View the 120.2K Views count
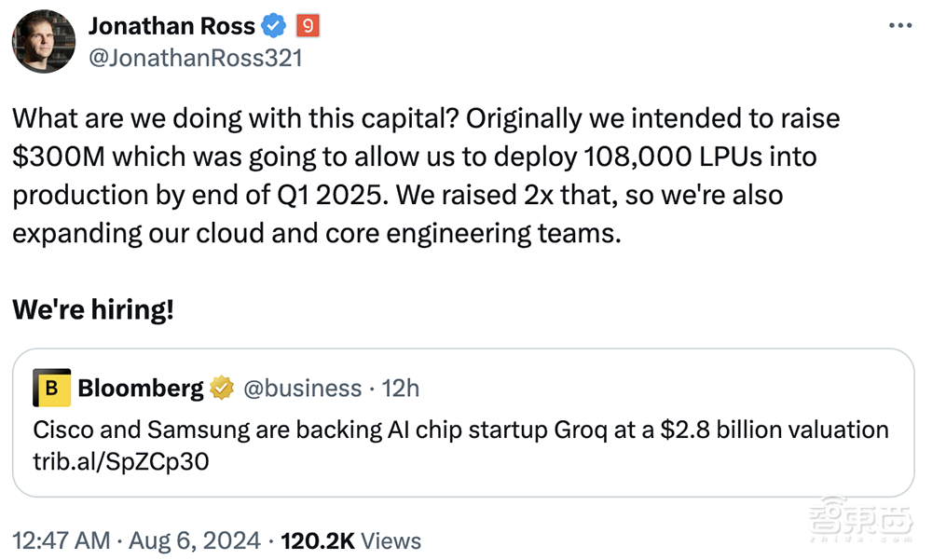Viewport: 932px width, 560px height. 350,540
